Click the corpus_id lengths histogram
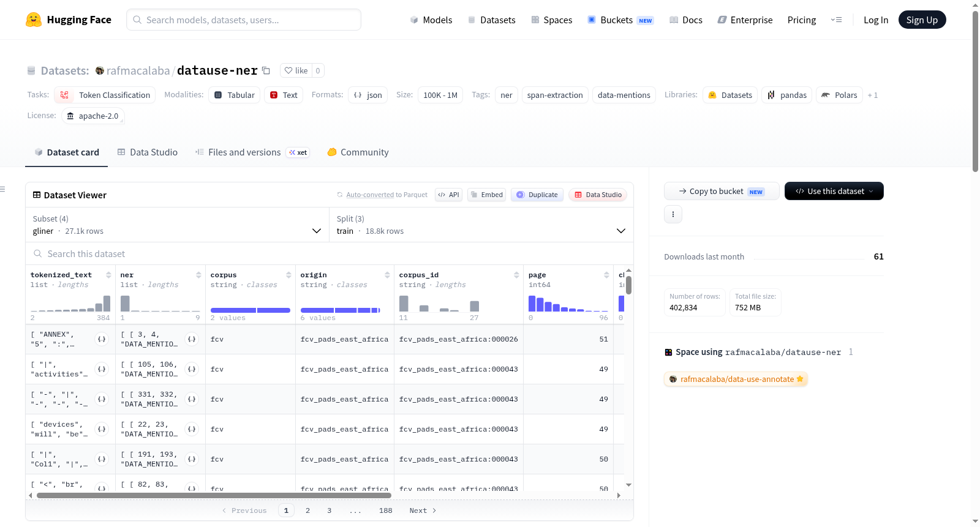980x527 pixels. point(439,304)
